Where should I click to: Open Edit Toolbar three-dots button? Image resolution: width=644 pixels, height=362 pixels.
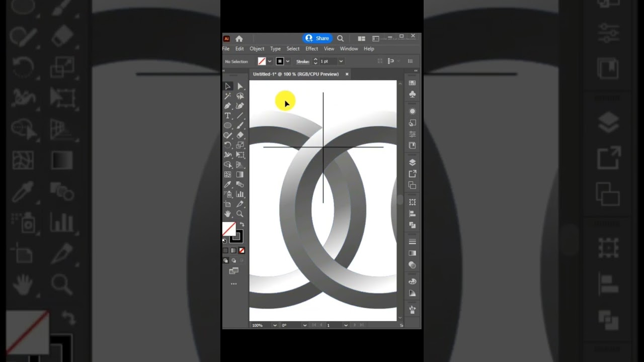[x=233, y=284]
